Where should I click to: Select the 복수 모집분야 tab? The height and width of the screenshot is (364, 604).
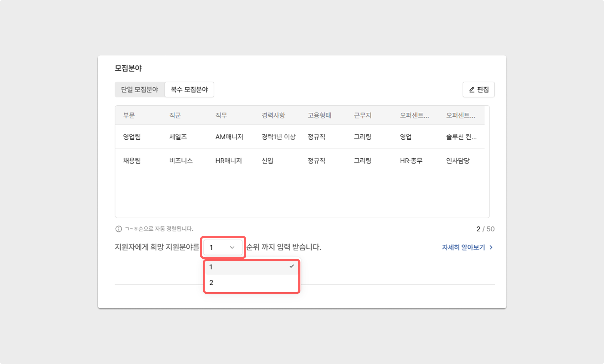[x=189, y=90]
